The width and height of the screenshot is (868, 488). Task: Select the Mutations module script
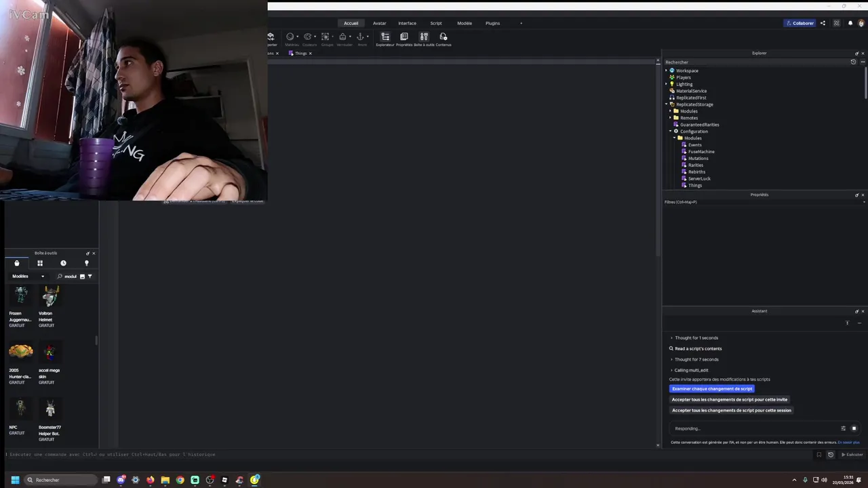click(698, 159)
